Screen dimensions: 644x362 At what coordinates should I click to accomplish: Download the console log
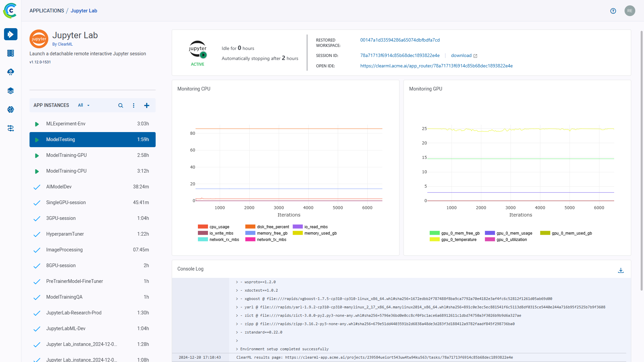point(621,270)
